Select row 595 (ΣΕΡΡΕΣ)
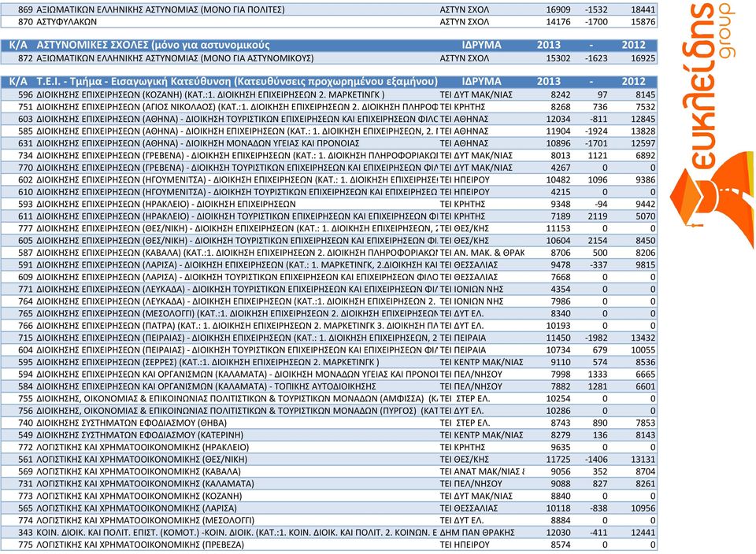This screenshot has height=554, width=756. point(329,362)
